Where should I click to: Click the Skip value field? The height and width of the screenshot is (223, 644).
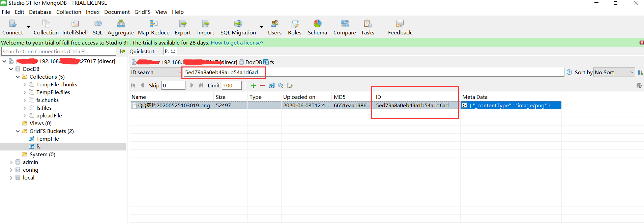(173, 85)
